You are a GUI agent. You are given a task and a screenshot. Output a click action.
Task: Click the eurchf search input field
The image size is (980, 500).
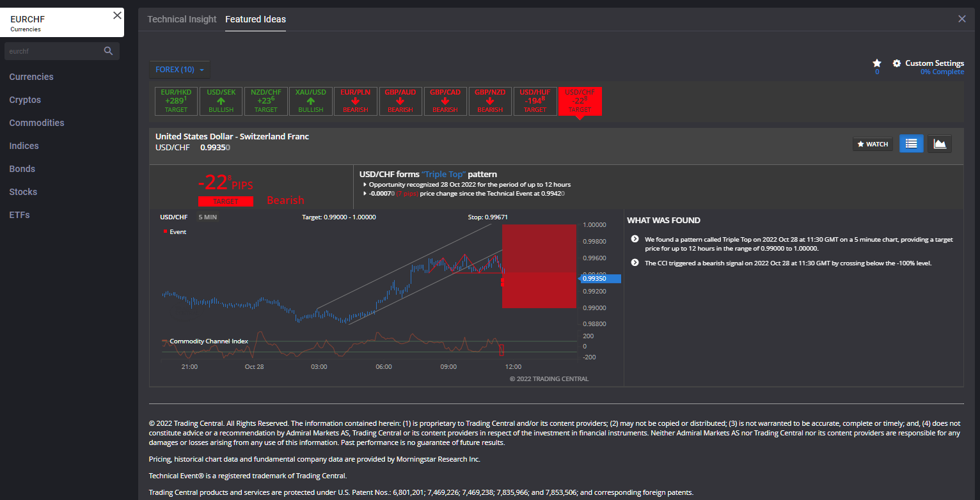click(x=51, y=51)
